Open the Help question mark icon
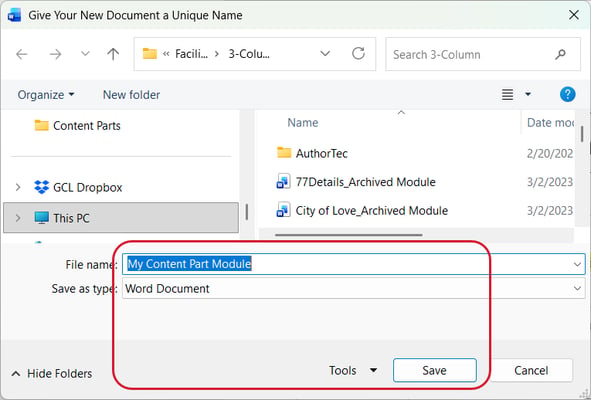The width and height of the screenshot is (591, 400). coord(568,94)
